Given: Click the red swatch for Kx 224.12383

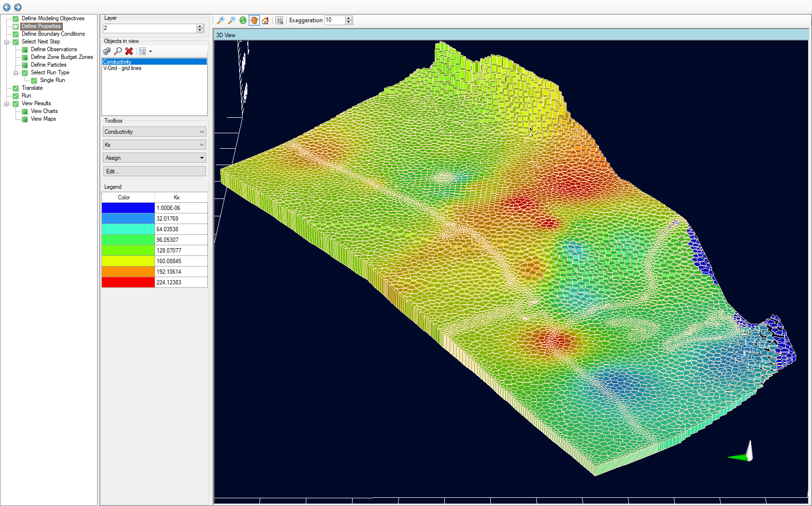Looking at the screenshot, I should click(128, 282).
